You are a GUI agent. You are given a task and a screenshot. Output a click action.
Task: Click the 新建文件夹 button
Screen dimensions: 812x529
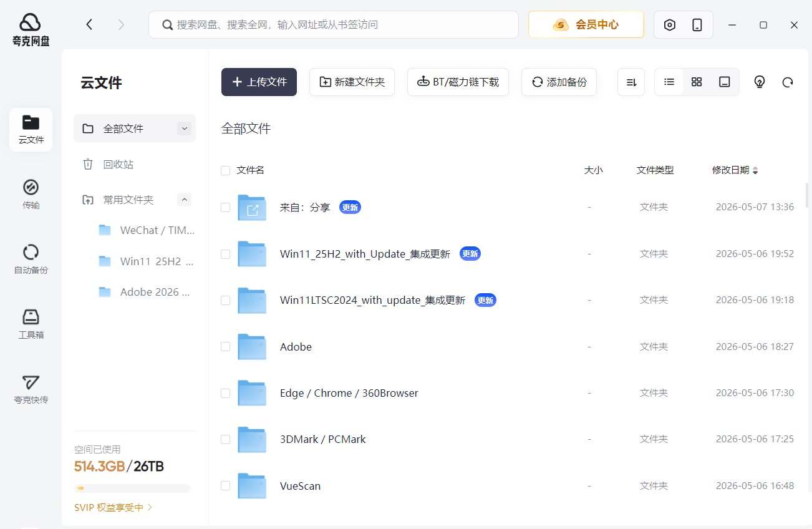tap(352, 82)
